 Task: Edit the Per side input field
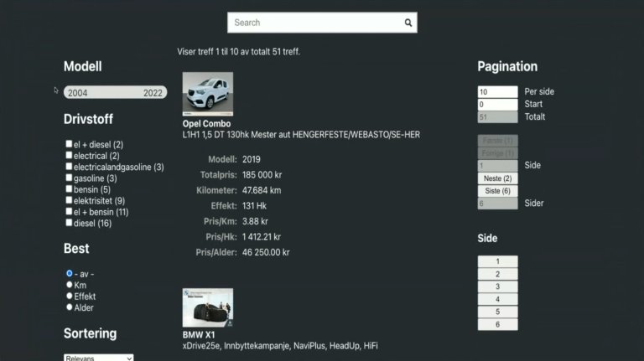coord(497,92)
